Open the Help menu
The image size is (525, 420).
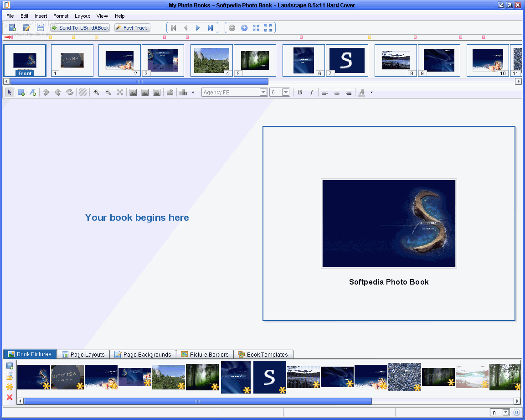[119, 16]
